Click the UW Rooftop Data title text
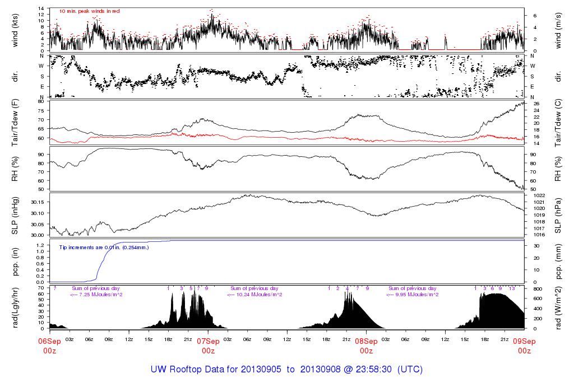This screenshot has width=574, height=392. (x=286, y=370)
